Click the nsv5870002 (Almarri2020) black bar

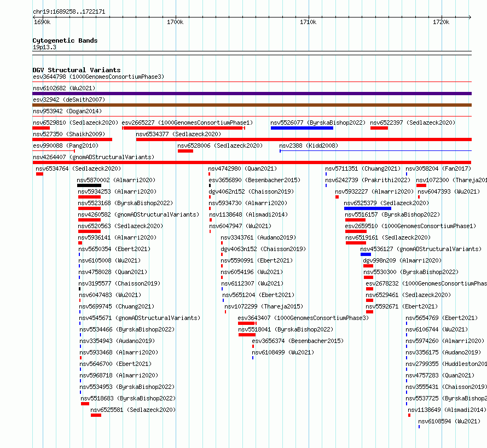[x=89, y=185]
